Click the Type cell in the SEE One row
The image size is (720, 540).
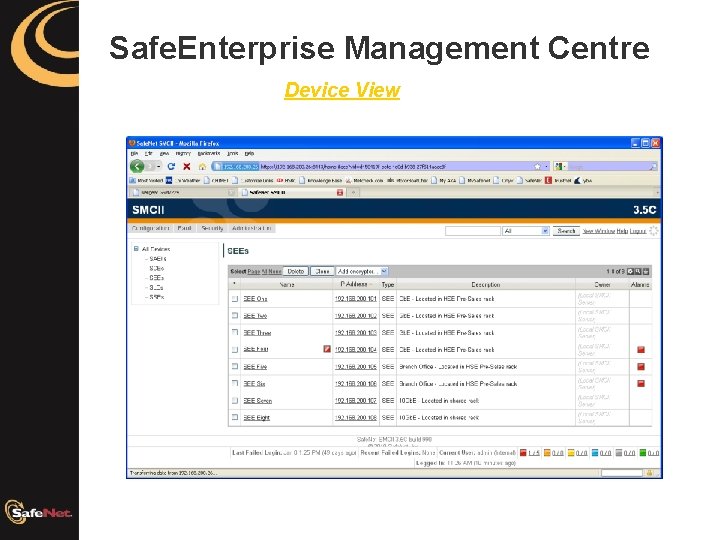point(388,298)
